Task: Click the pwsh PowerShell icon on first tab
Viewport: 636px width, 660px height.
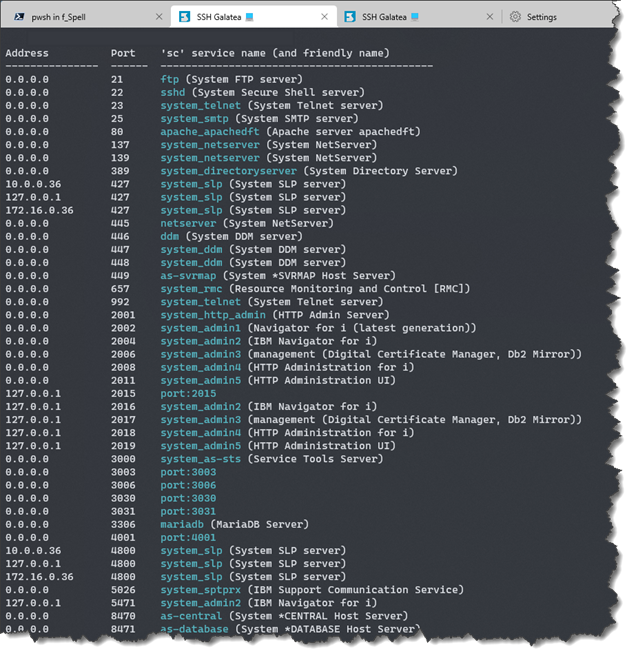Action: 19,17
